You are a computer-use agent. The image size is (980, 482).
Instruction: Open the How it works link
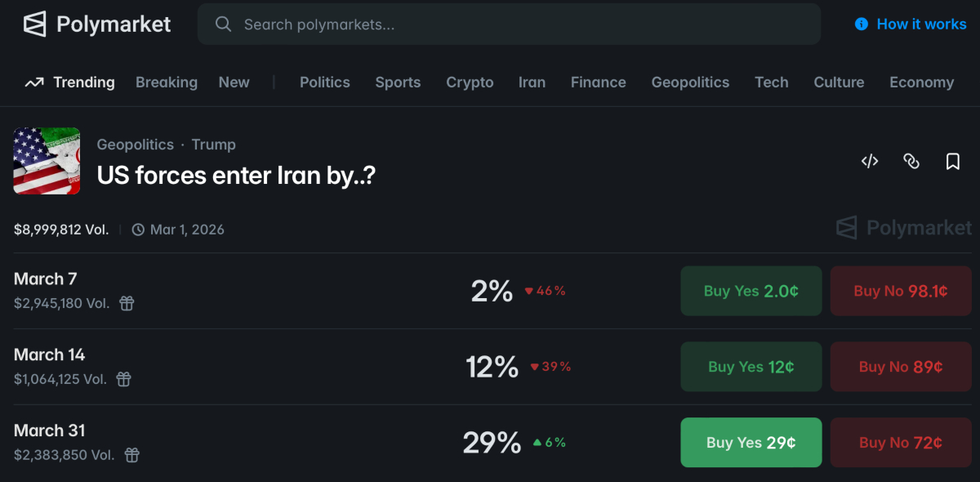(x=921, y=25)
